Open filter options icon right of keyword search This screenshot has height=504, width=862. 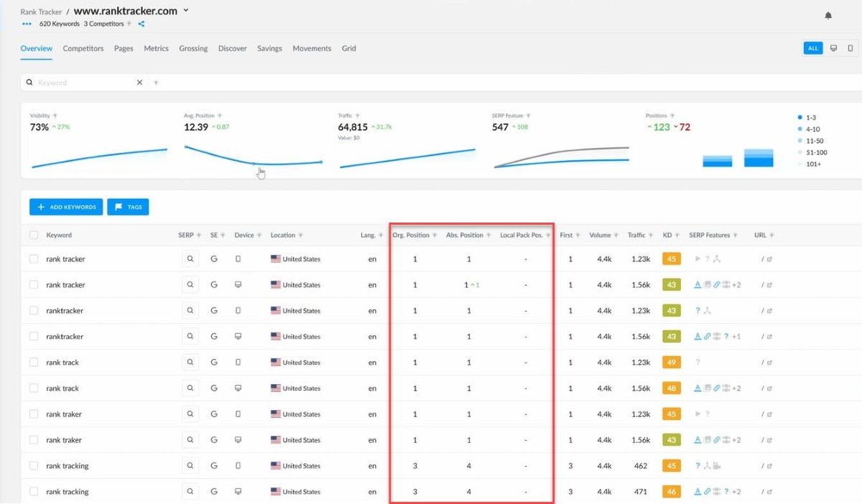pyautogui.click(x=156, y=83)
